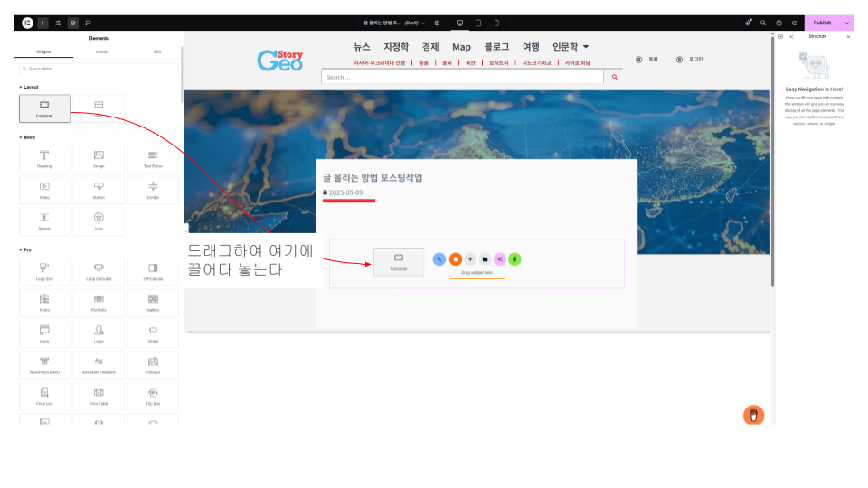
Task: Select the Slides widget
Action: coord(153,333)
